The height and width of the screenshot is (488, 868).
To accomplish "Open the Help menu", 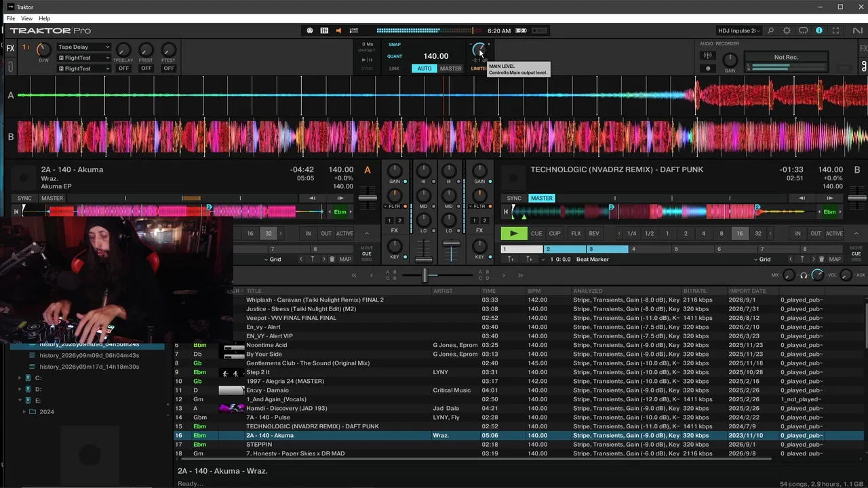I will click(x=45, y=18).
